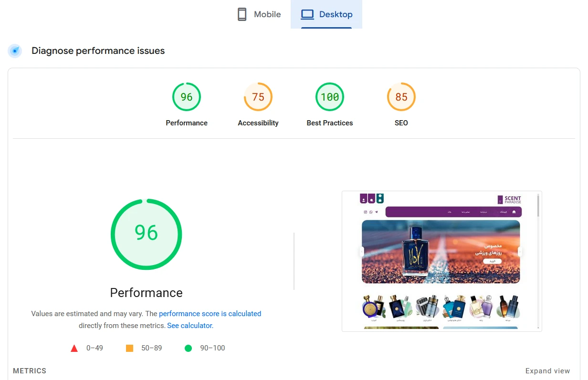Click the 'Accessibility' category label
588x380 pixels.
[258, 123]
